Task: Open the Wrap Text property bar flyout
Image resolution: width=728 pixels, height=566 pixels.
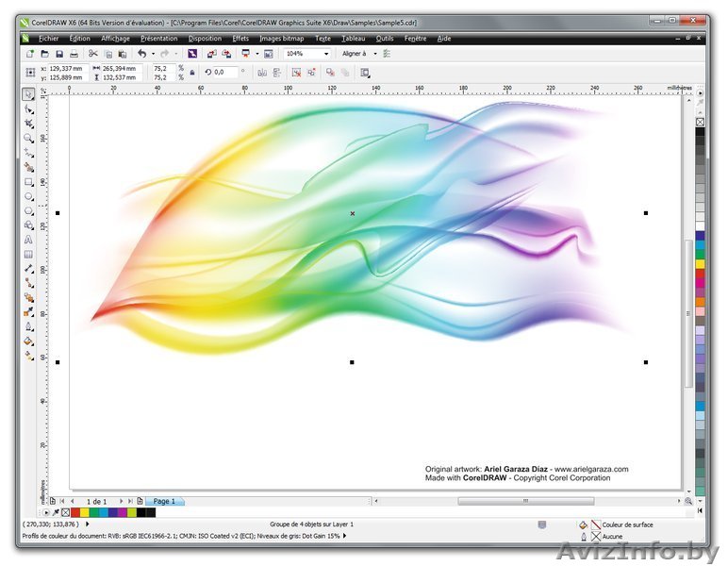Action: (365, 73)
